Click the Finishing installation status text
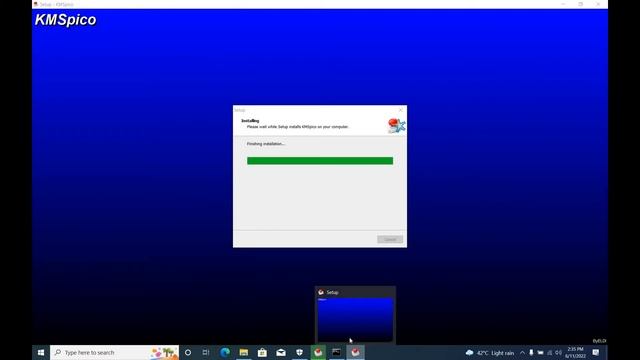This screenshot has height=360, width=640. pyautogui.click(x=266, y=144)
